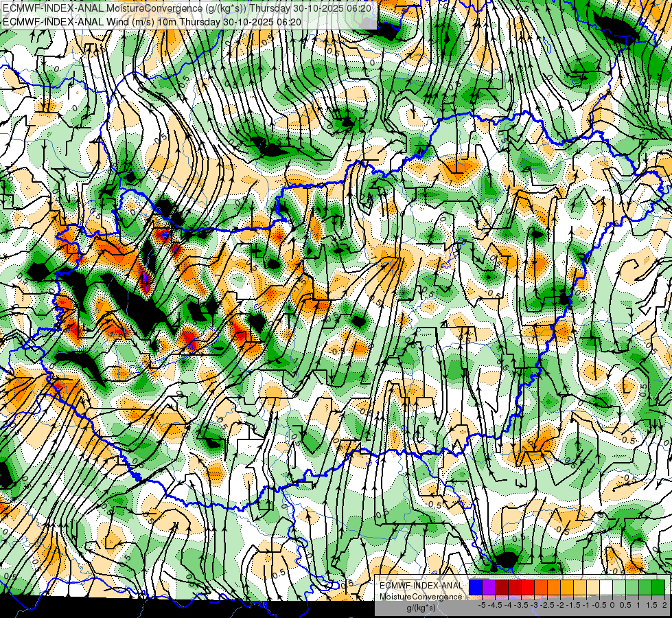Click the legend tick label -1.5
The image size is (672, 618).
pos(573,605)
